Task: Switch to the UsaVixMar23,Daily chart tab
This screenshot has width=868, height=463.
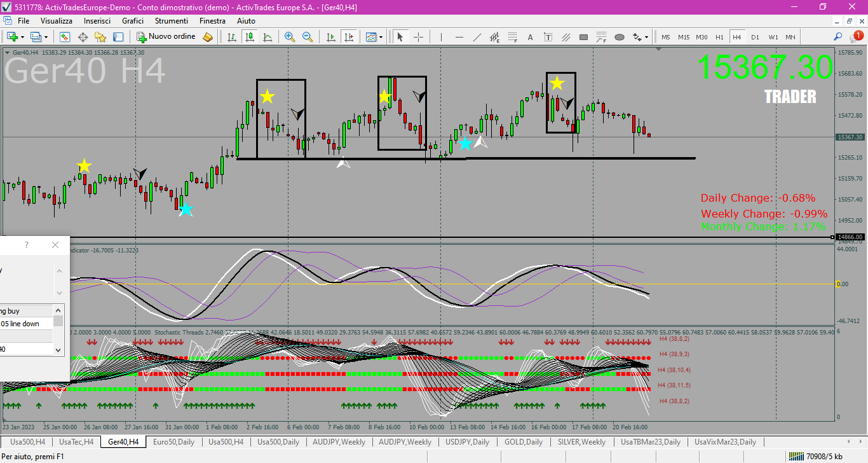Action: (725, 441)
